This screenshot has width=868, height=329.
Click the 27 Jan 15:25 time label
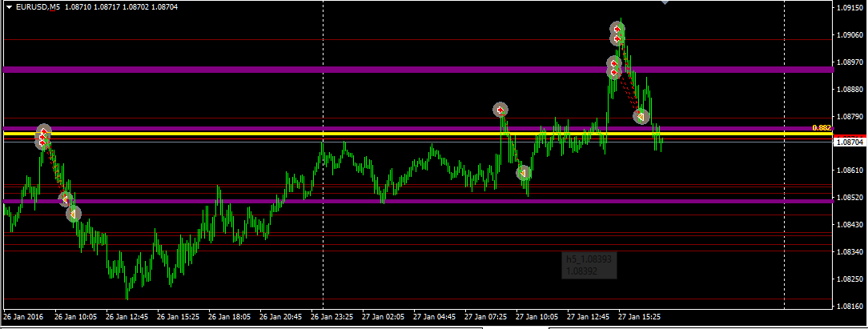(639, 317)
